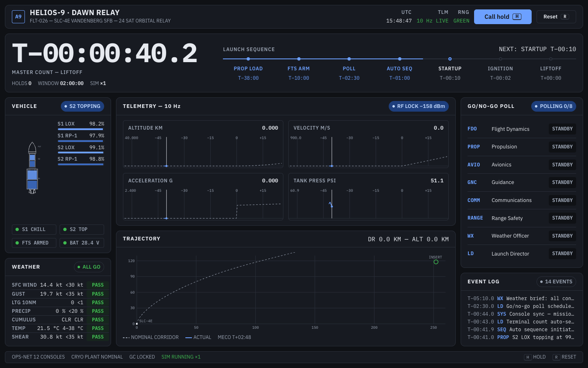Viewport: 588px width, 368px height.
Task: Click the TEMP 21.5 °C value
Action: [x=48, y=328]
